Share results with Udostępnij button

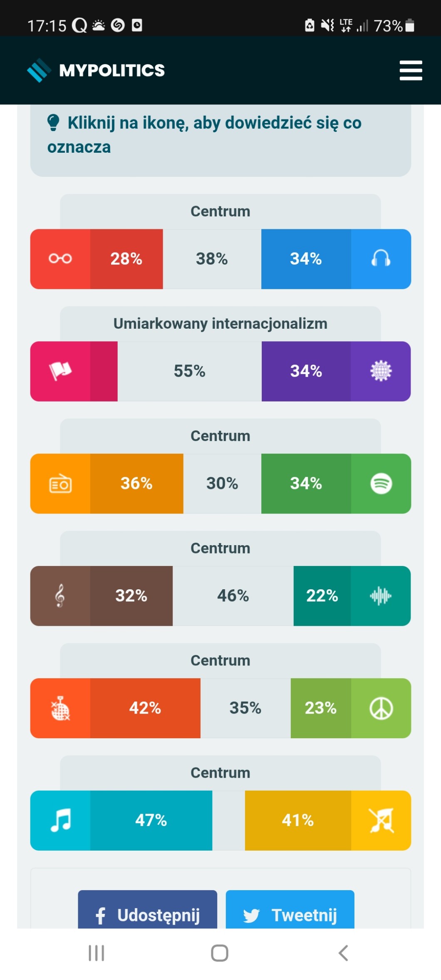148,915
